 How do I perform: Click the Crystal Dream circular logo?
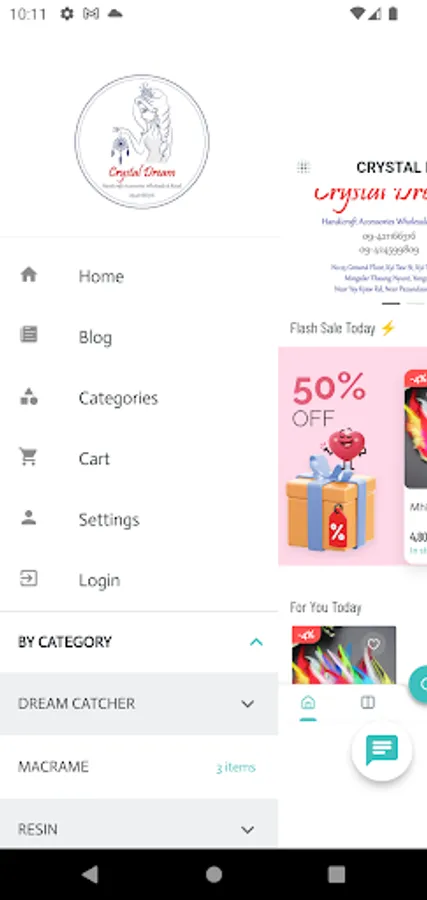[142, 141]
